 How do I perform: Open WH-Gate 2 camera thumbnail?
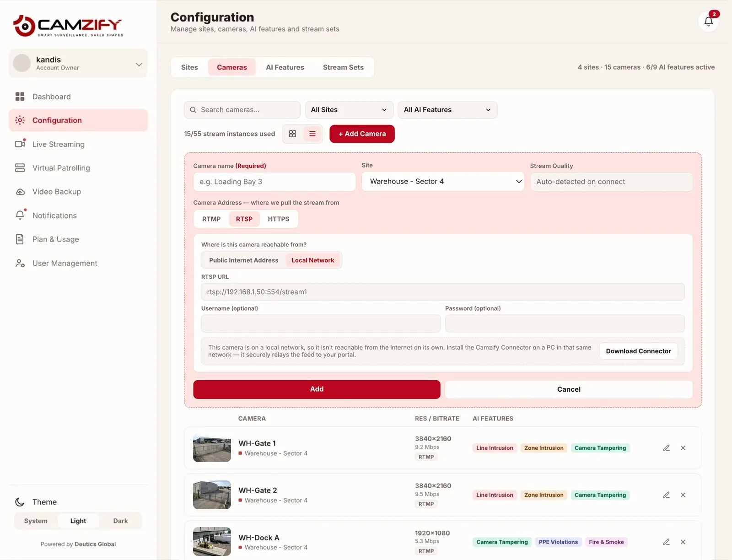(212, 495)
